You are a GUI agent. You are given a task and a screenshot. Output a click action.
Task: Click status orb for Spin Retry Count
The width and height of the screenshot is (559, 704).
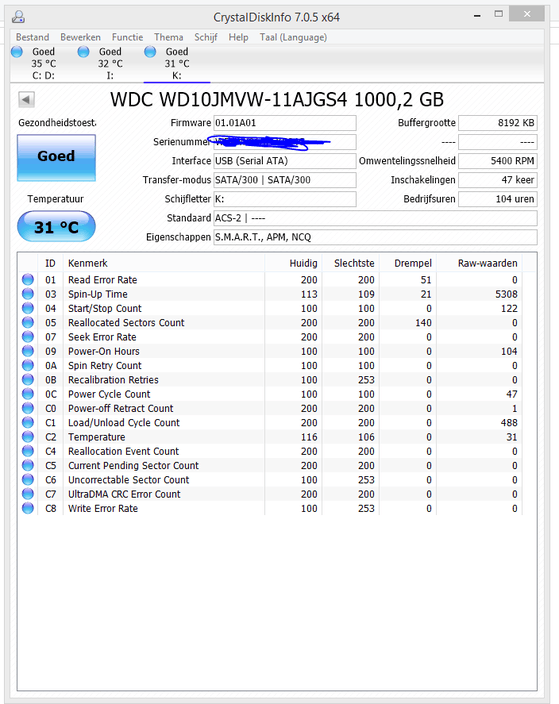click(x=28, y=365)
